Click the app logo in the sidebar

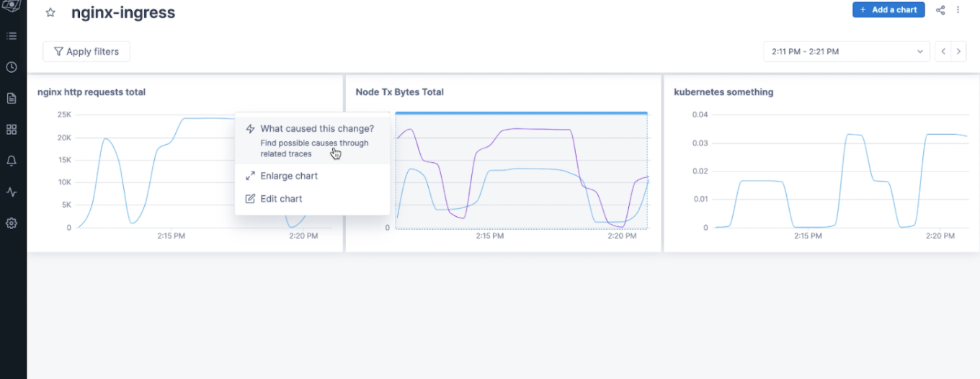pos(11,4)
